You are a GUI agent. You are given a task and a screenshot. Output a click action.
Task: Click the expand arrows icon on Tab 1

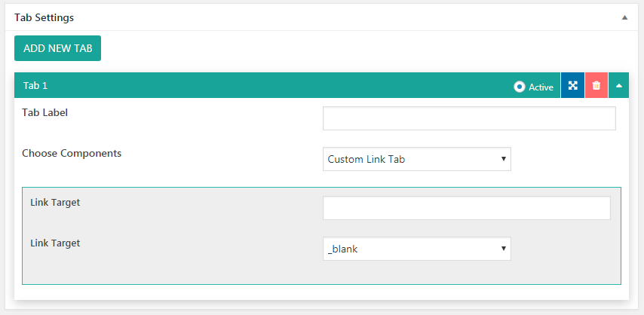[x=572, y=86]
